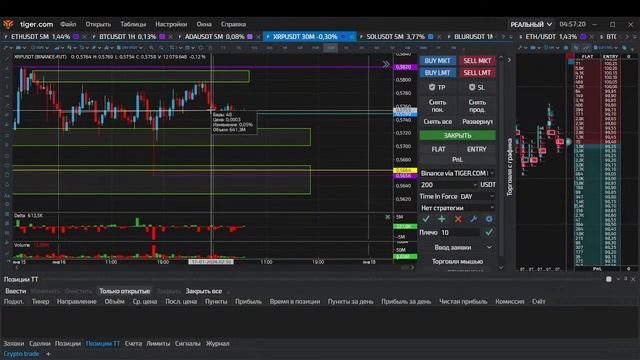Open the Сделки bottom tab

tap(40, 344)
